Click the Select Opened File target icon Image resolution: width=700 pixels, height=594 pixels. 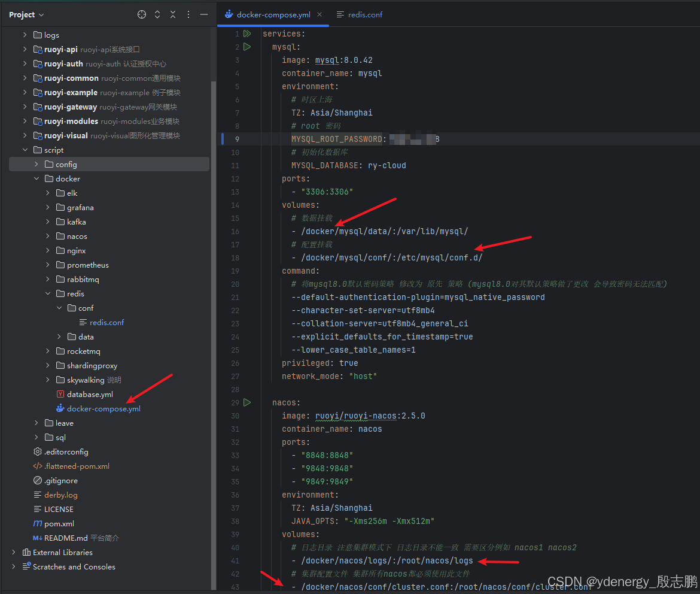pos(142,14)
